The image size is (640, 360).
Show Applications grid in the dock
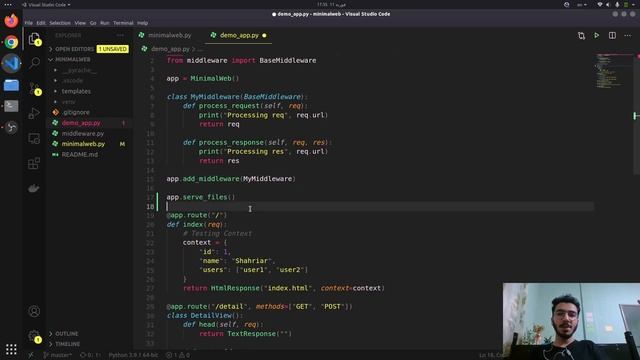click(11, 349)
